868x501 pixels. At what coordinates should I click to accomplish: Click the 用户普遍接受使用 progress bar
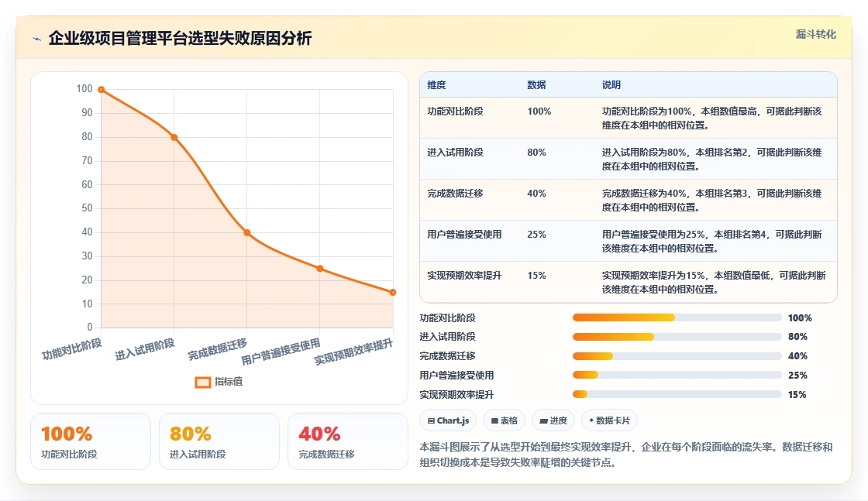[x=677, y=375]
